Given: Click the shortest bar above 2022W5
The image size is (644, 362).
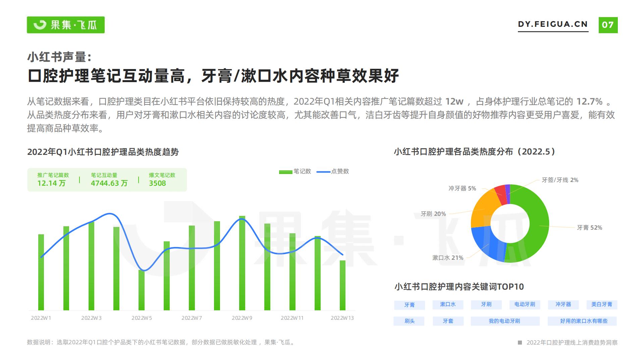Looking at the screenshot, I should (x=142, y=290).
